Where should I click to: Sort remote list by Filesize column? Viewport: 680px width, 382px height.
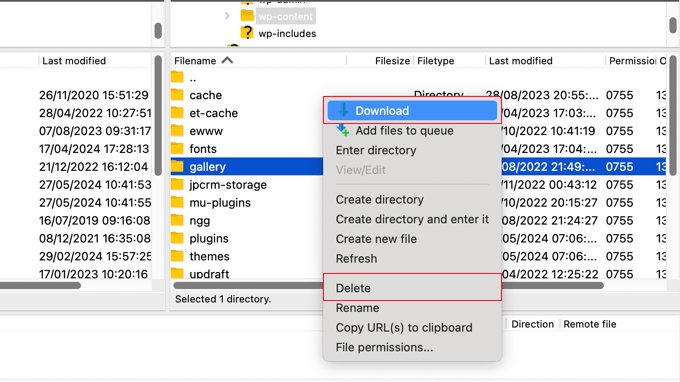392,61
